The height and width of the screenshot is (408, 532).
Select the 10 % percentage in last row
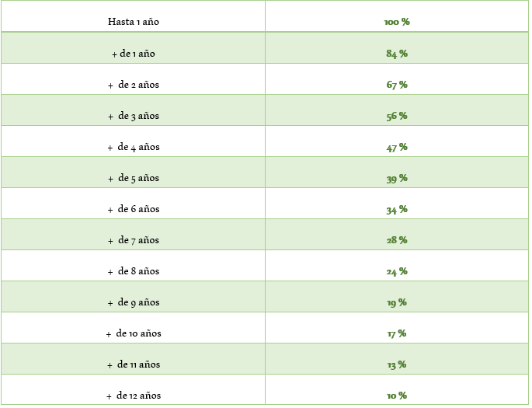click(396, 396)
